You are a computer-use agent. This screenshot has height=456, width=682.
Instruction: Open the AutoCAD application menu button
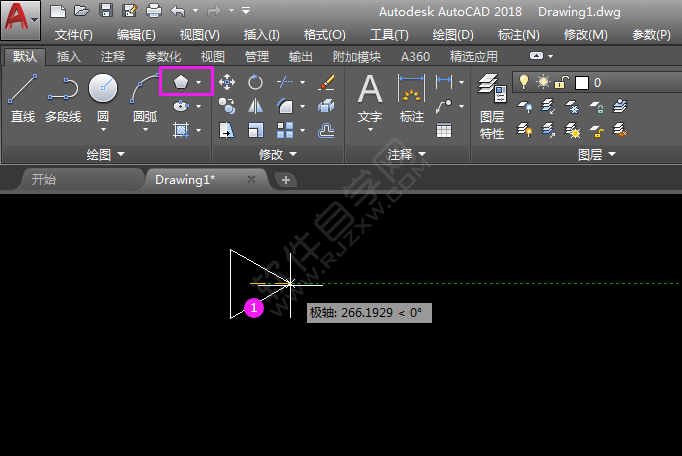point(20,19)
